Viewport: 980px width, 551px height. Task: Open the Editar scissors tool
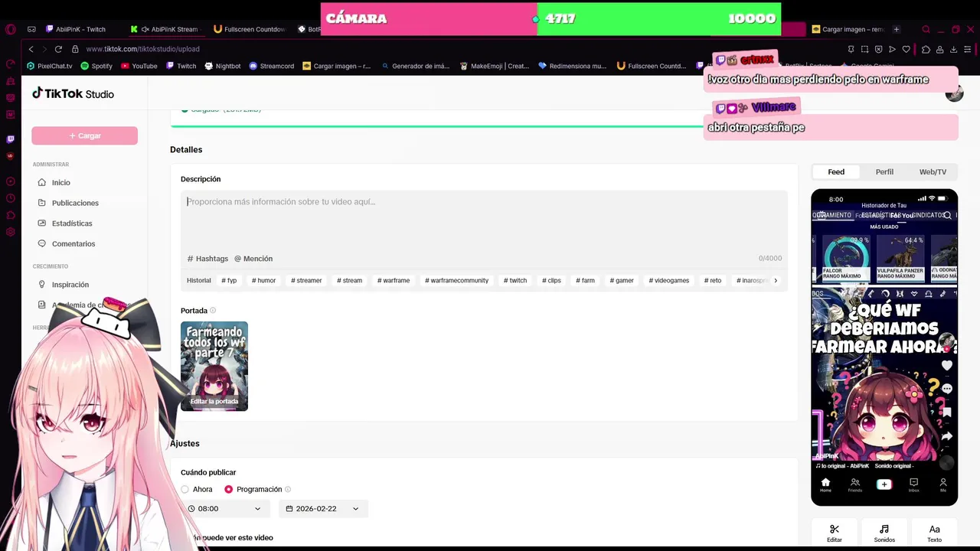[x=835, y=533]
